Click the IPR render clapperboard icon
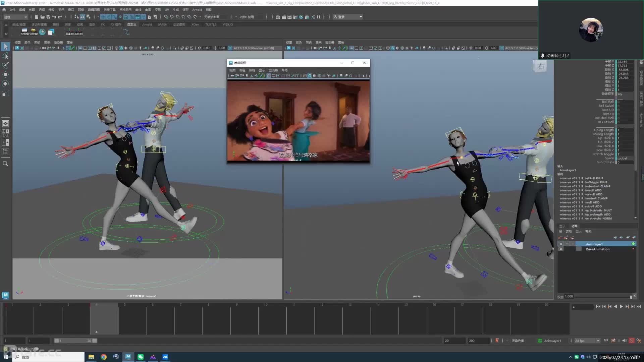The image size is (644, 362). (289, 17)
